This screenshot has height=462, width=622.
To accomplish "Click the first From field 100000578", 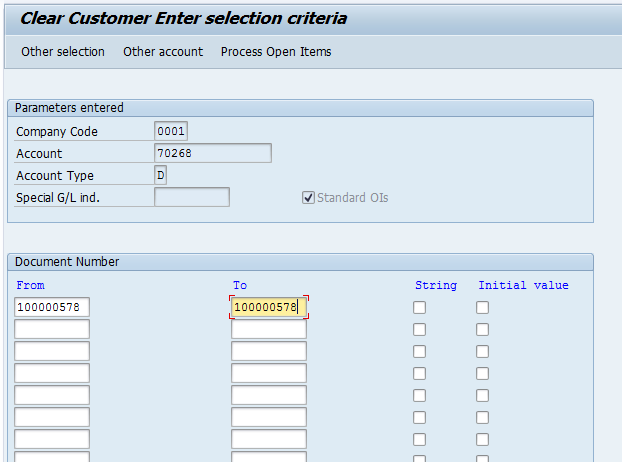I will tap(52, 307).
